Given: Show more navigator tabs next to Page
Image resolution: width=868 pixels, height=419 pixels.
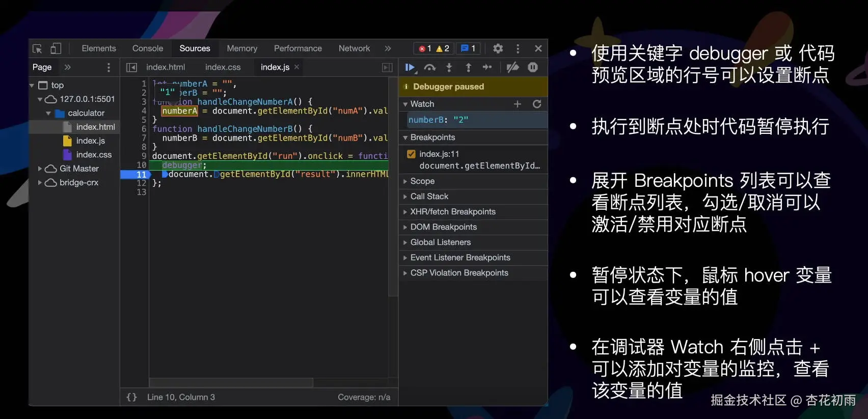Looking at the screenshot, I should tap(67, 67).
